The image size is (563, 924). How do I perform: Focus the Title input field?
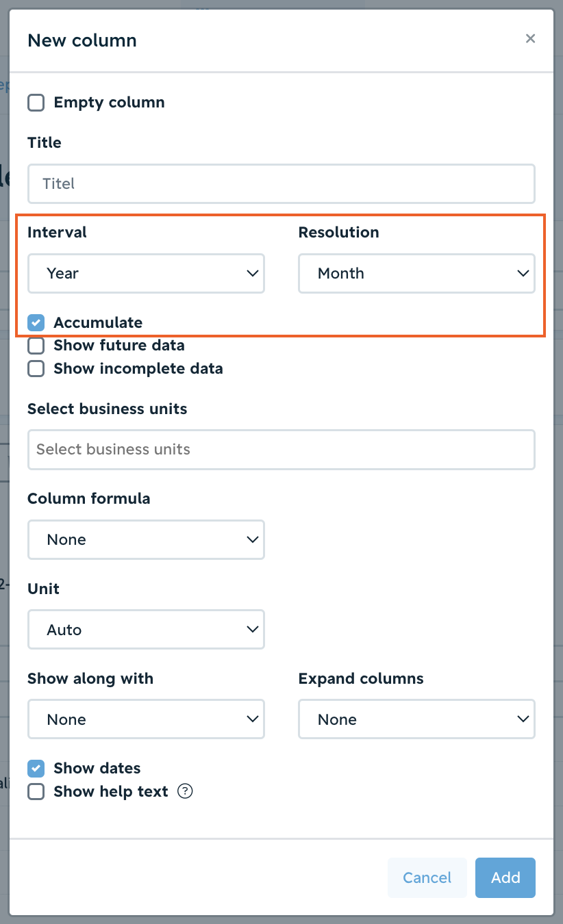pyautogui.click(x=281, y=183)
